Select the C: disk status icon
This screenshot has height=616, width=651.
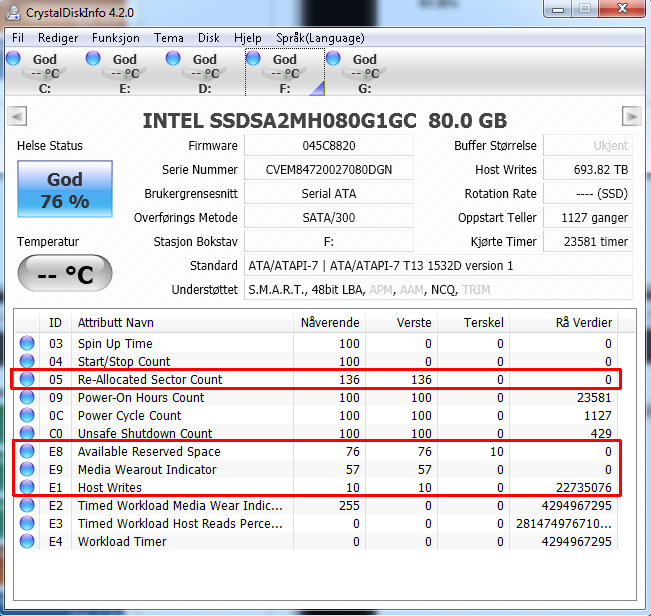pos(14,58)
